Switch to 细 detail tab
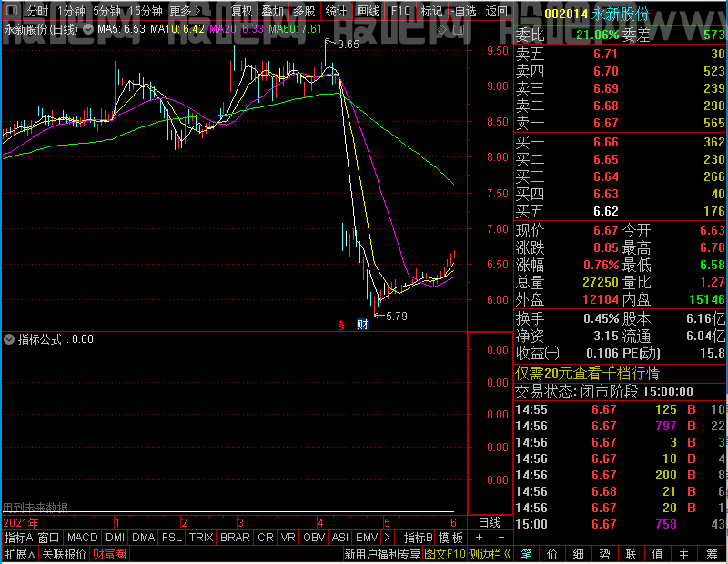Screen dimensions: 728x564 coord(579,554)
